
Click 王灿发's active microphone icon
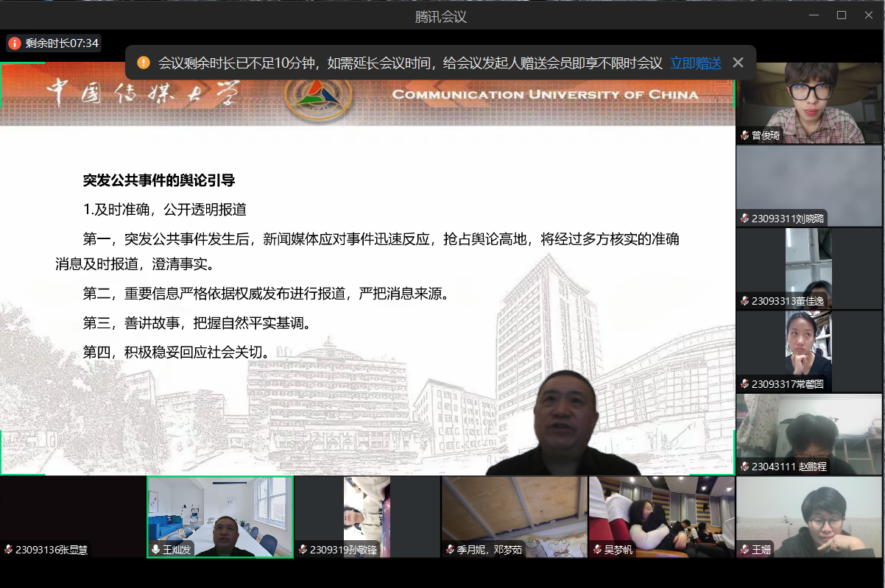pyautogui.click(x=155, y=550)
